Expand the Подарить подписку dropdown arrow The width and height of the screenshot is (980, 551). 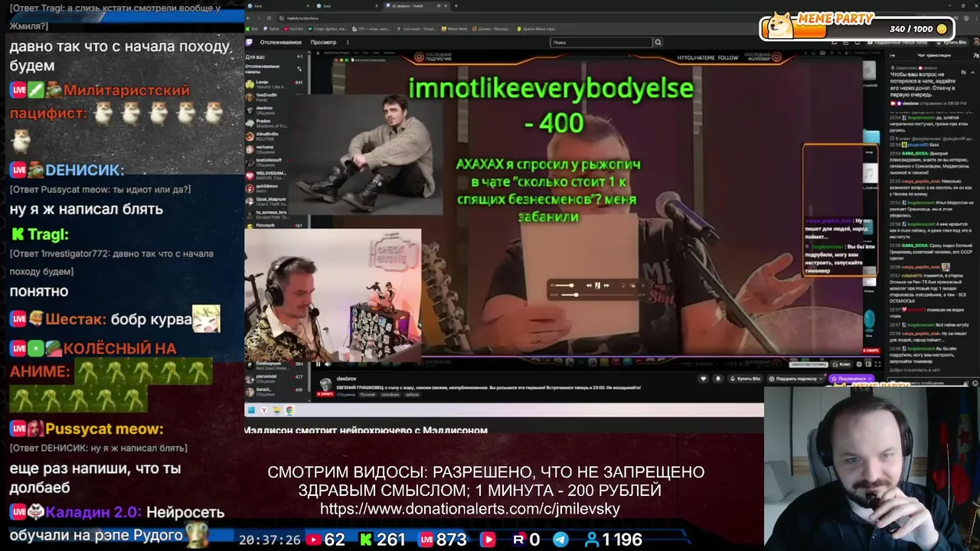(x=821, y=379)
